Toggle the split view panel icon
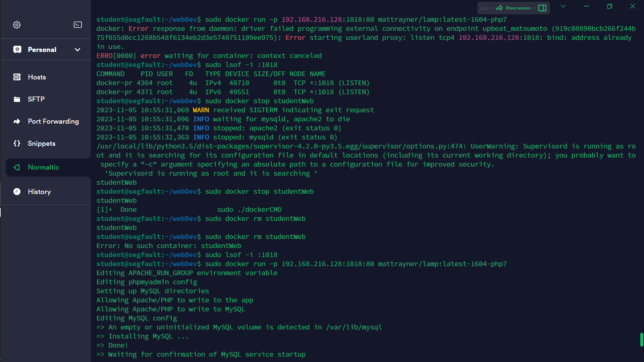644x362 pixels. coord(542,8)
